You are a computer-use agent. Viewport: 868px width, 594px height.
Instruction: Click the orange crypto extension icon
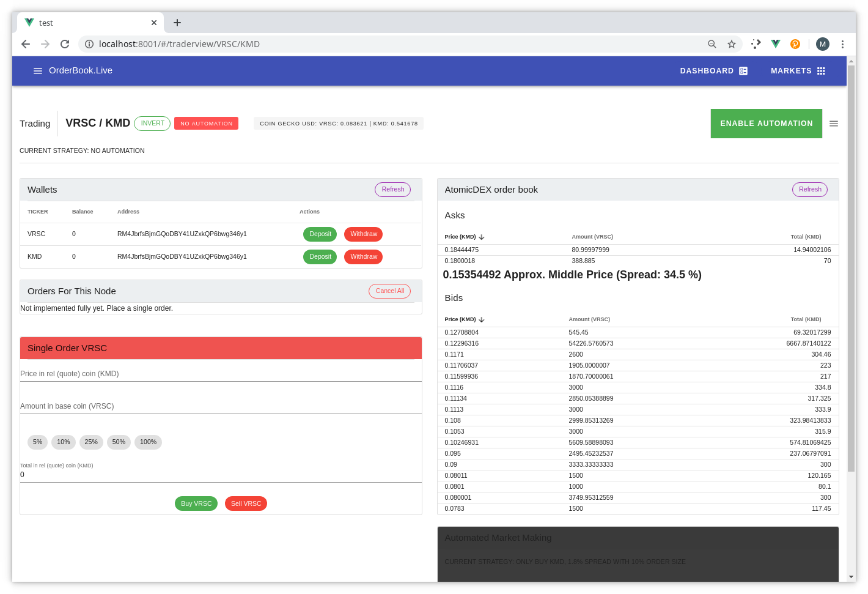[795, 44]
